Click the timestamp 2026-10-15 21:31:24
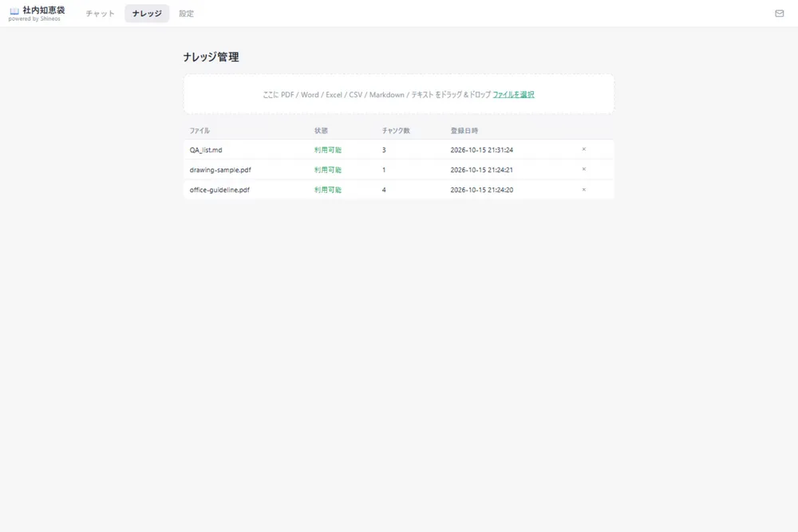The image size is (798, 532). 481,150
